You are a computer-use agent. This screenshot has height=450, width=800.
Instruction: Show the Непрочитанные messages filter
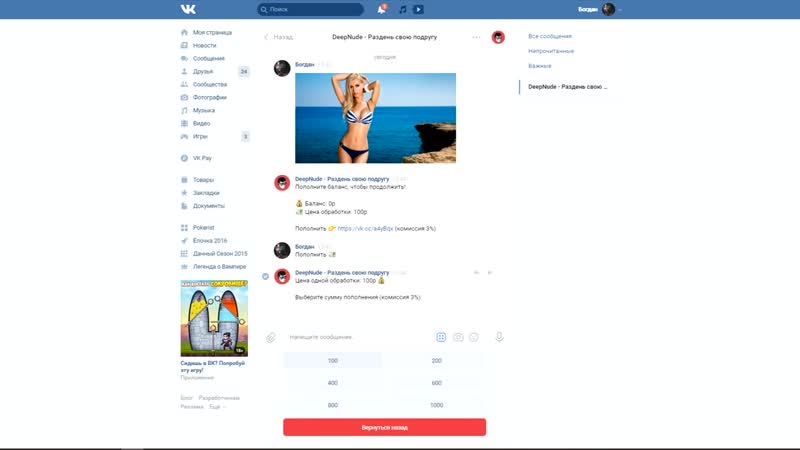(x=551, y=51)
